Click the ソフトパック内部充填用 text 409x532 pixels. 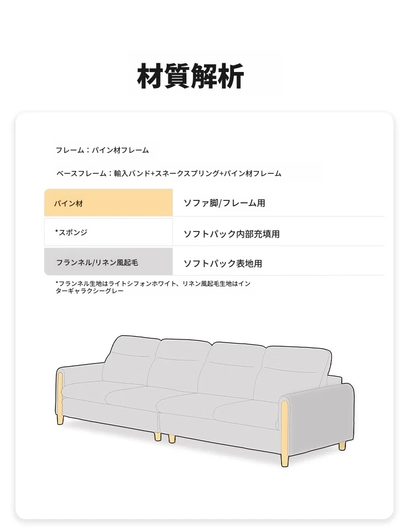click(x=231, y=234)
